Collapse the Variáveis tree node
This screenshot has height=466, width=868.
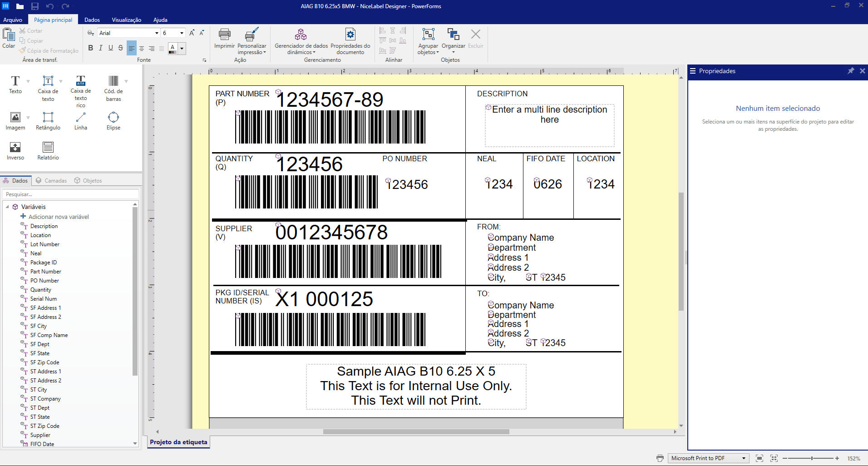tap(7, 207)
